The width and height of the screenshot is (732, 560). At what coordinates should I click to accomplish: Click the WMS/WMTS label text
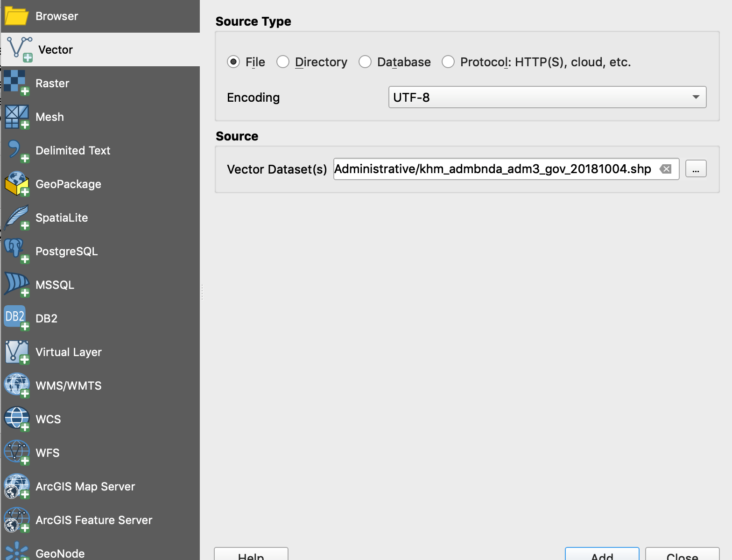[69, 385]
